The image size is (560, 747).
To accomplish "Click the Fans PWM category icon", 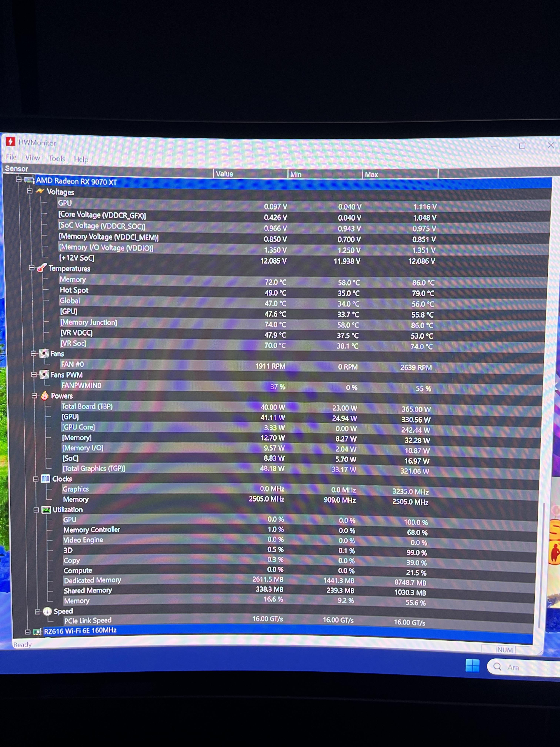I will pyautogui.click(x=44, y=374).
